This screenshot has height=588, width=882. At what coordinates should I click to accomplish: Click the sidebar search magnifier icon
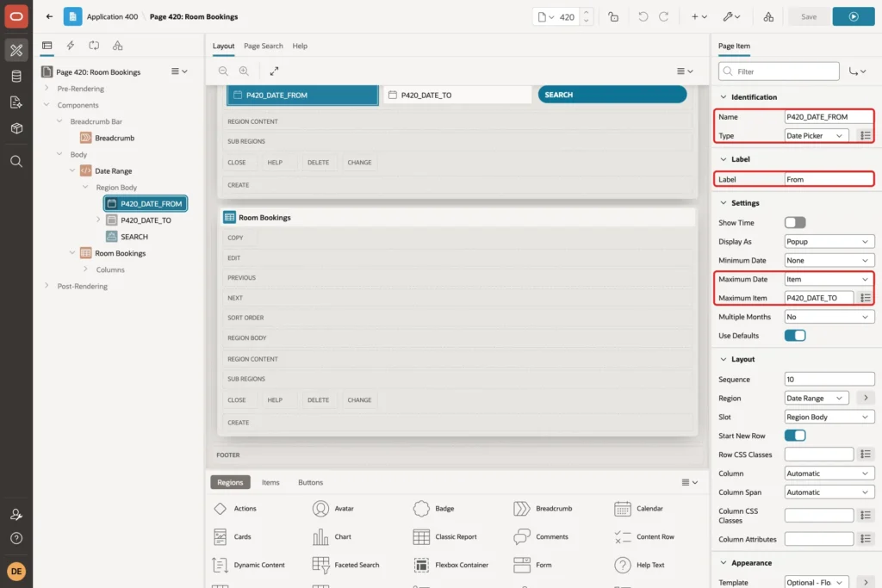coord(16,162)
